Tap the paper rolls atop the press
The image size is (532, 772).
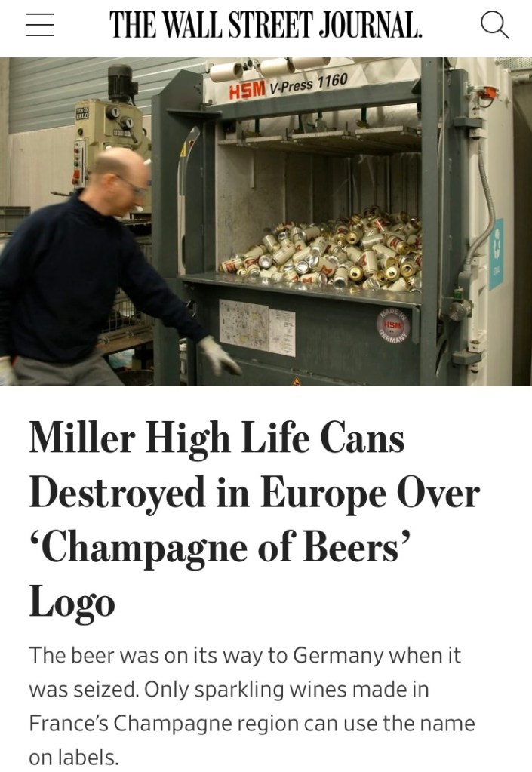[x=269, y=68]
